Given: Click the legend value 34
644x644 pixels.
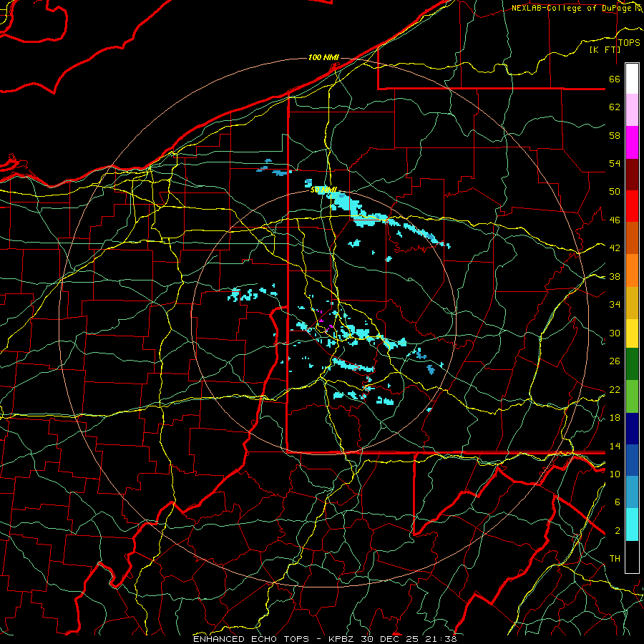Looking at the screenshot, I should 615,305.
